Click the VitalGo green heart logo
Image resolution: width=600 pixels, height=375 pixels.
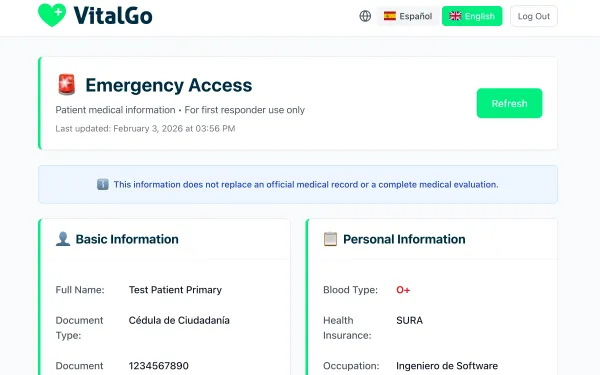(x=52, y=15)
